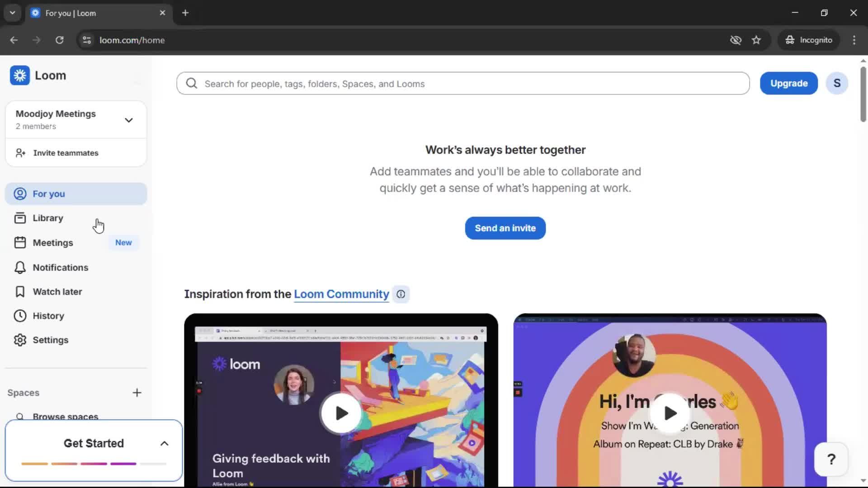Screen dimensions: 868x488
Task: Select For you in the sidebar
Action: pos(48,193)
